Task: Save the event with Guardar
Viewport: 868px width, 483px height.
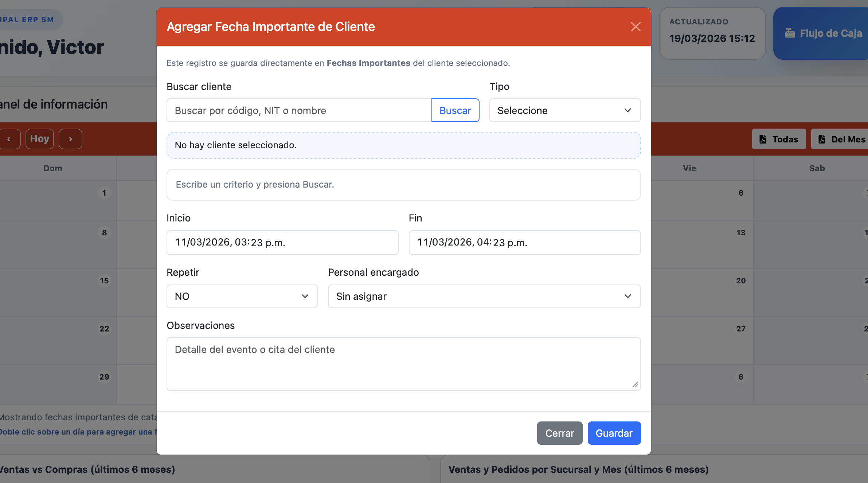Action: (614, 433)
